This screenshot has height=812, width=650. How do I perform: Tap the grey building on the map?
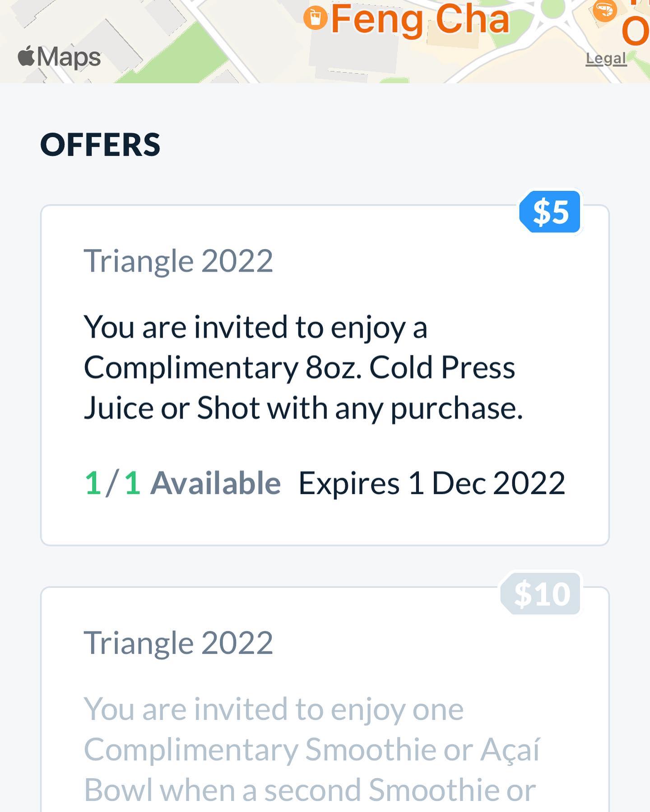[354, 50]
